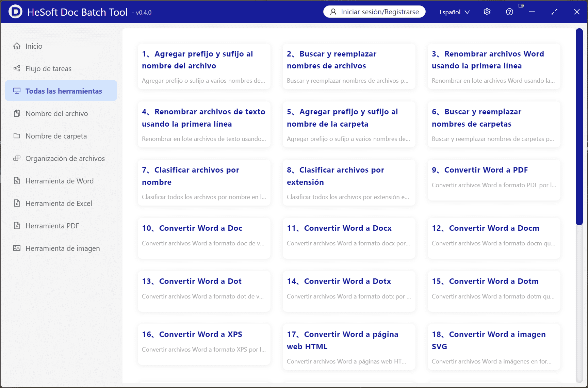The image size is (588, 388).
Task: Click the Herramienta de imagen icon
Action: (x=17, y=248)
